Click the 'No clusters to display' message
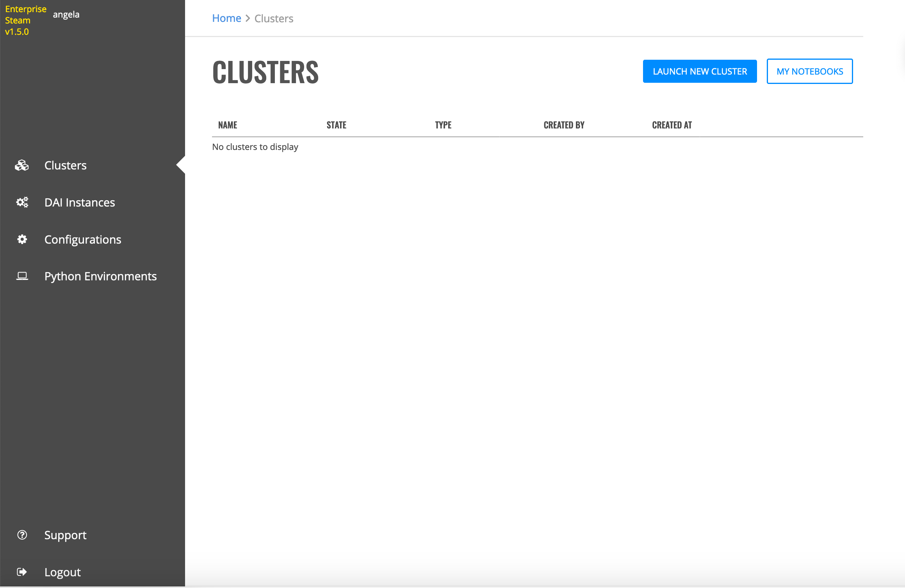The height and width of the screenshot is (588, 905). (255, 147)
